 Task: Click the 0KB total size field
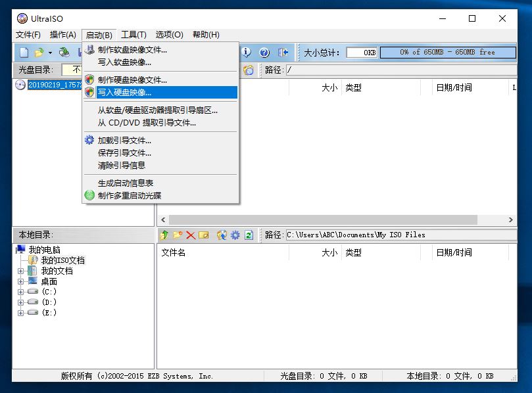(x=362, y=53)
